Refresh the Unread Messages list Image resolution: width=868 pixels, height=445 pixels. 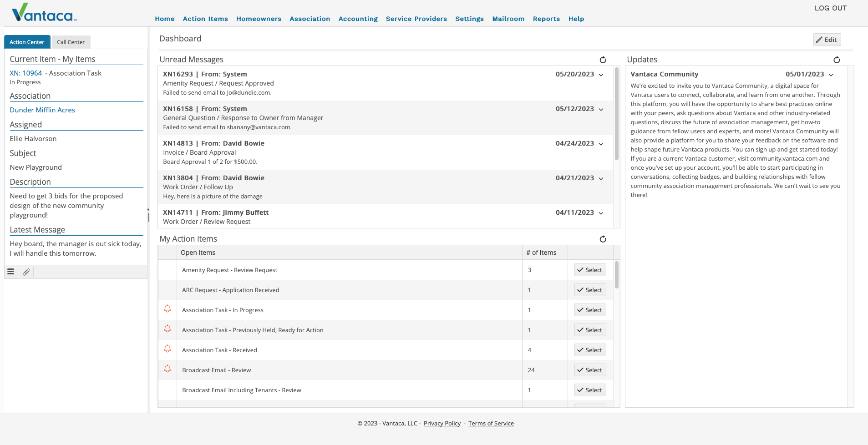(x=603, y=60)
